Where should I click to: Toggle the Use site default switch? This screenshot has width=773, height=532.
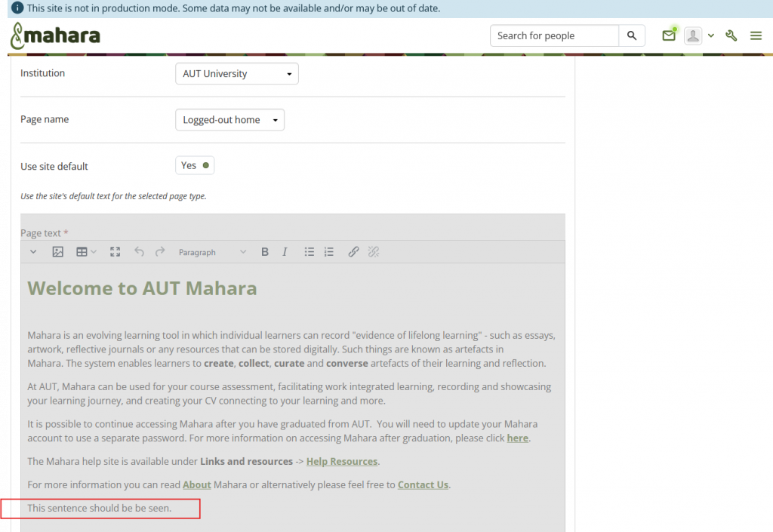pos(195,165)
